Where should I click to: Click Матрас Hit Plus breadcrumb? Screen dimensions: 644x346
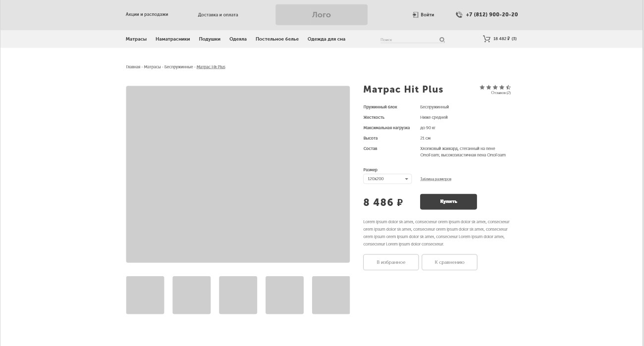tap(211, 67)
